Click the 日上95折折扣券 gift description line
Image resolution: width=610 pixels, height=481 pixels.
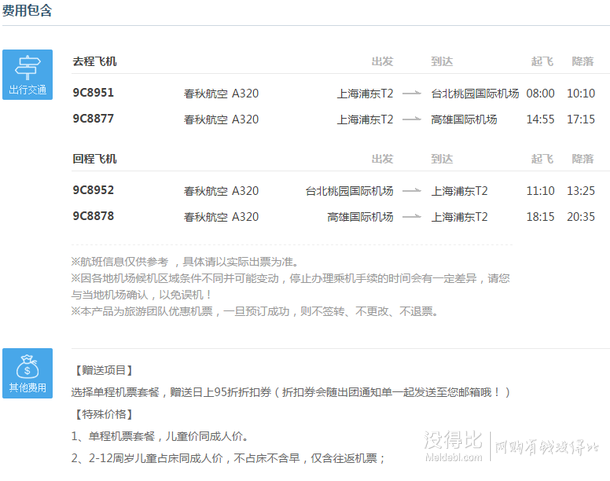pyautogui.click(x=290, y=392)
